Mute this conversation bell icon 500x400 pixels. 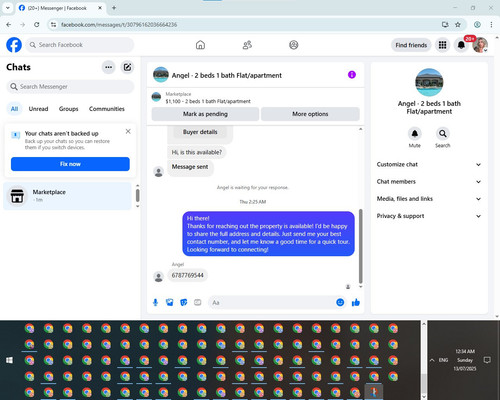pyautogui.click(x=415, y=134)
